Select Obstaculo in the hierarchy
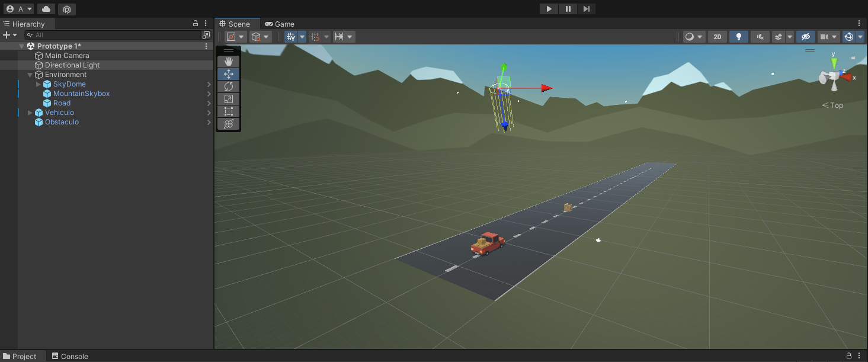868x362 pixels. pos(62,122)
